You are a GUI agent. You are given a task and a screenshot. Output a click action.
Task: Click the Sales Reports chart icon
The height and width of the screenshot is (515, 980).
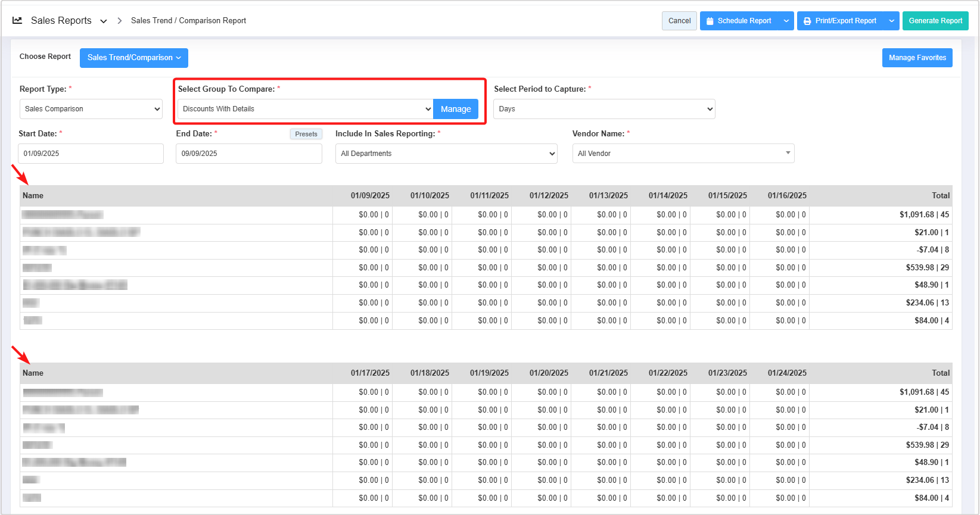(17, 20)
